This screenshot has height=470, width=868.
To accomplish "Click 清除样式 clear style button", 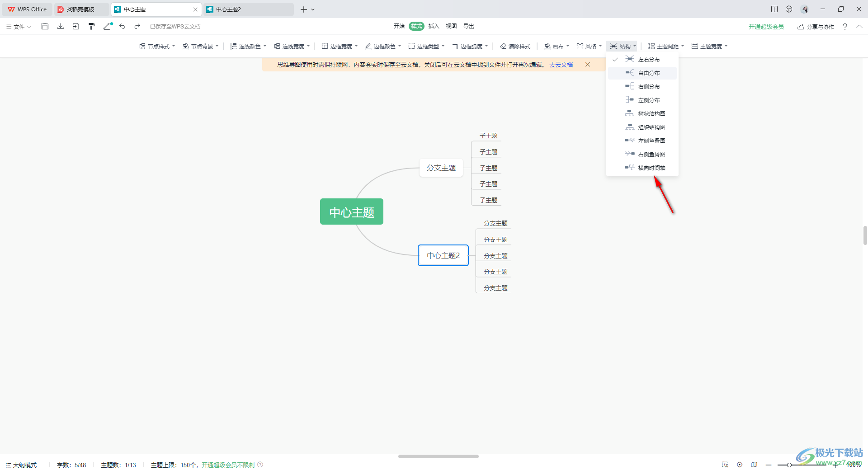I will click(515, 46).
